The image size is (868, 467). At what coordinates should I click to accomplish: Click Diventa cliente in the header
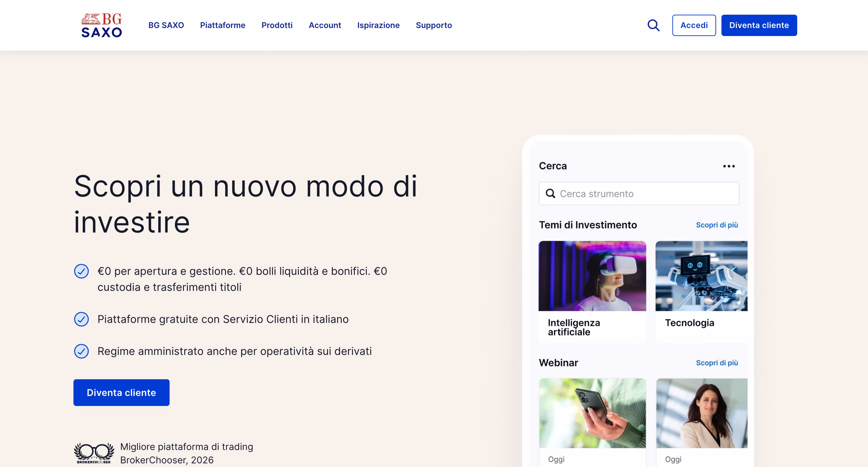tap(759, 25)
